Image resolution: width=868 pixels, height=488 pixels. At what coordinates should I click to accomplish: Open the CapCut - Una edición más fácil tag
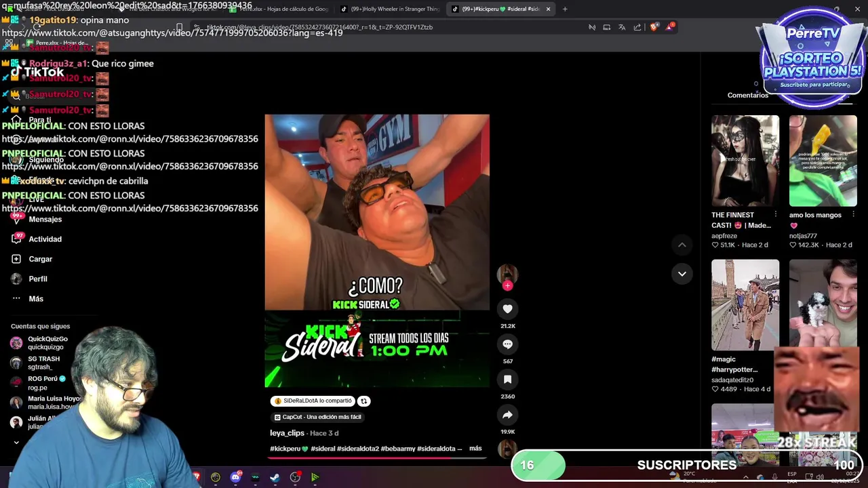tap(317, 418)
